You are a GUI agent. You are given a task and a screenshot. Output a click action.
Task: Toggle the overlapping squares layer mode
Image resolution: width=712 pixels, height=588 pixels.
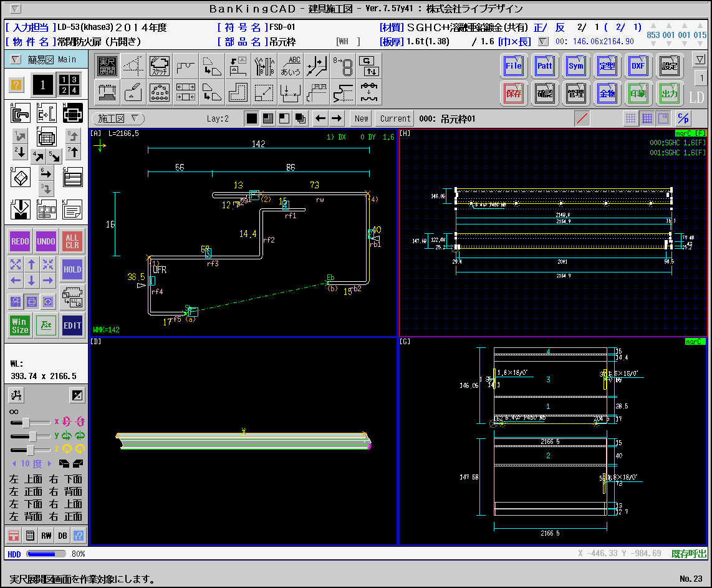pos(300,118)
